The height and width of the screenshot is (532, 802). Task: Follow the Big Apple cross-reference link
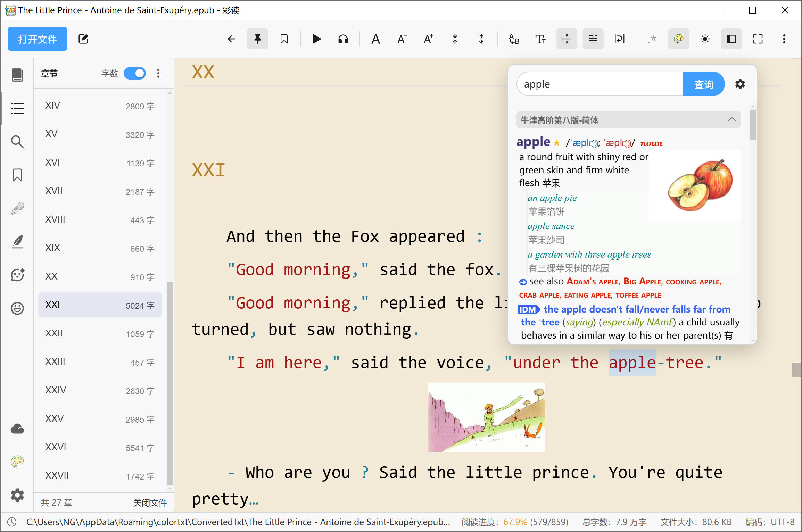point(642,281)
